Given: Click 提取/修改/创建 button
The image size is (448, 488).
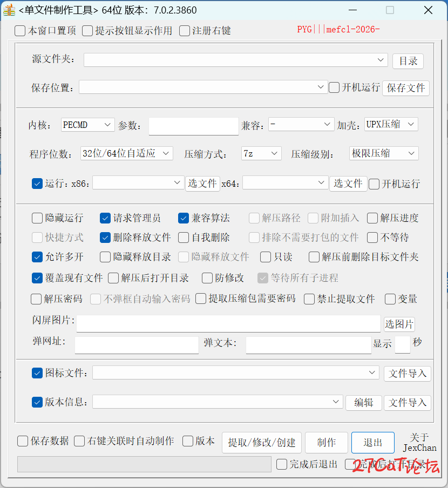Looking at the screenshot, I should pyautogui.click(x=262, y=443).
